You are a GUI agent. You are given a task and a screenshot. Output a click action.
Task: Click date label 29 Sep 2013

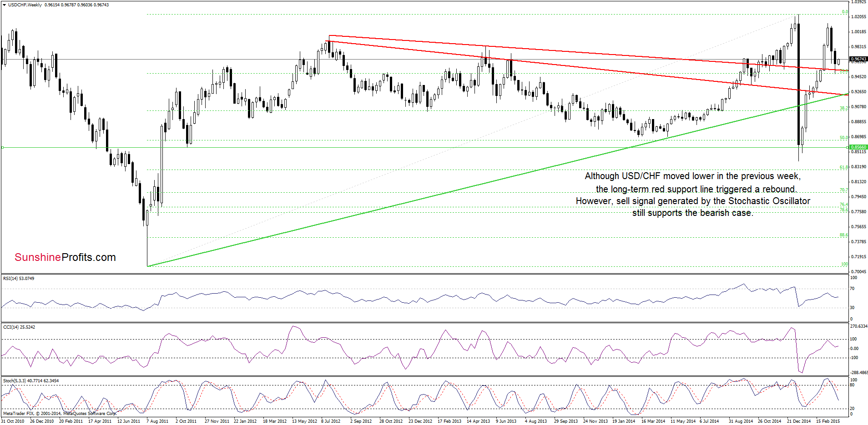coord(565,421)
